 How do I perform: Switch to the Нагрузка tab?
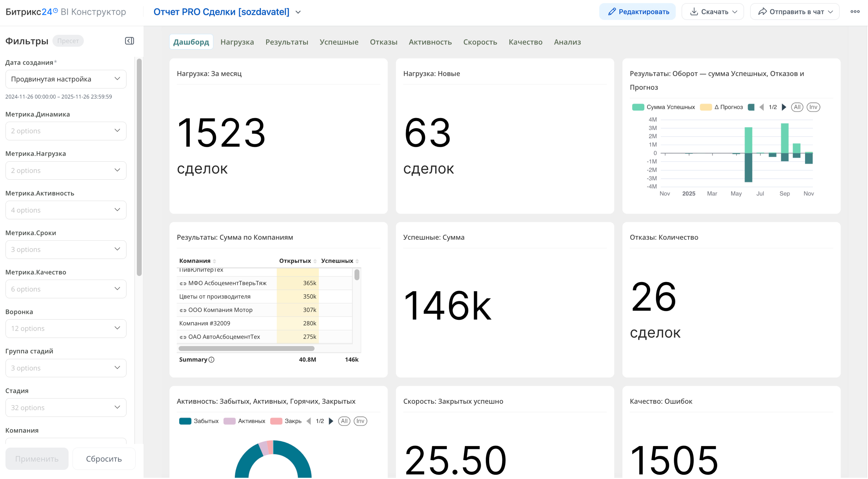pyautogui.click(x=237, y=42)
